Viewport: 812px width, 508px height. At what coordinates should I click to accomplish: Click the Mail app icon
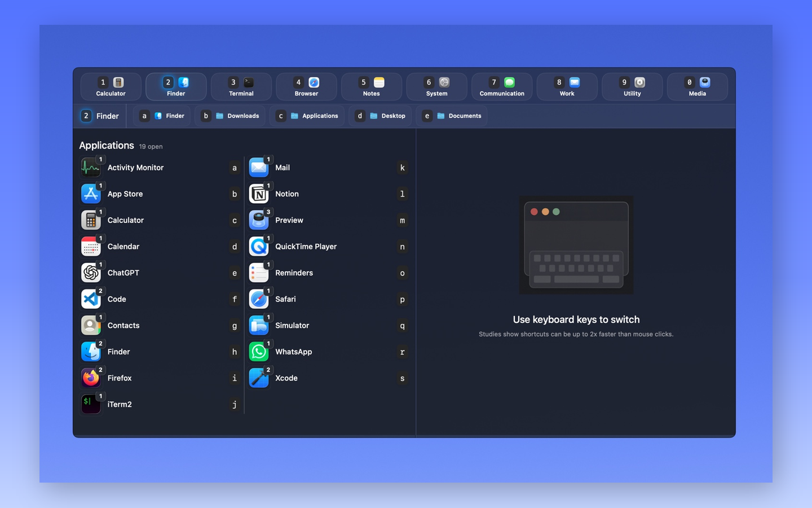pos(259,168)
